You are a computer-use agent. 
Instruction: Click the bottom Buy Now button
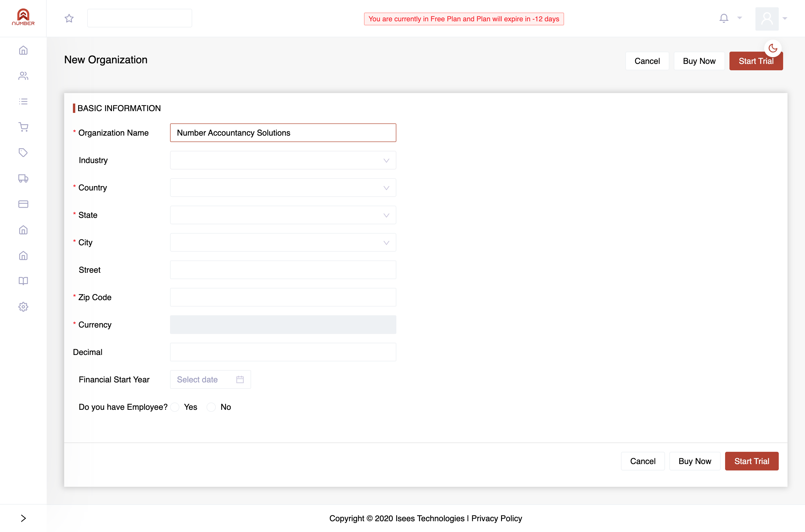click(x=694, y=461)
